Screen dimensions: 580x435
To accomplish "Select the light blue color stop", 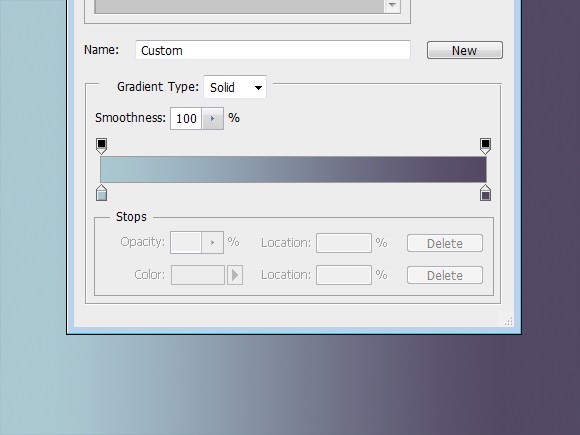I will point(101,193).
